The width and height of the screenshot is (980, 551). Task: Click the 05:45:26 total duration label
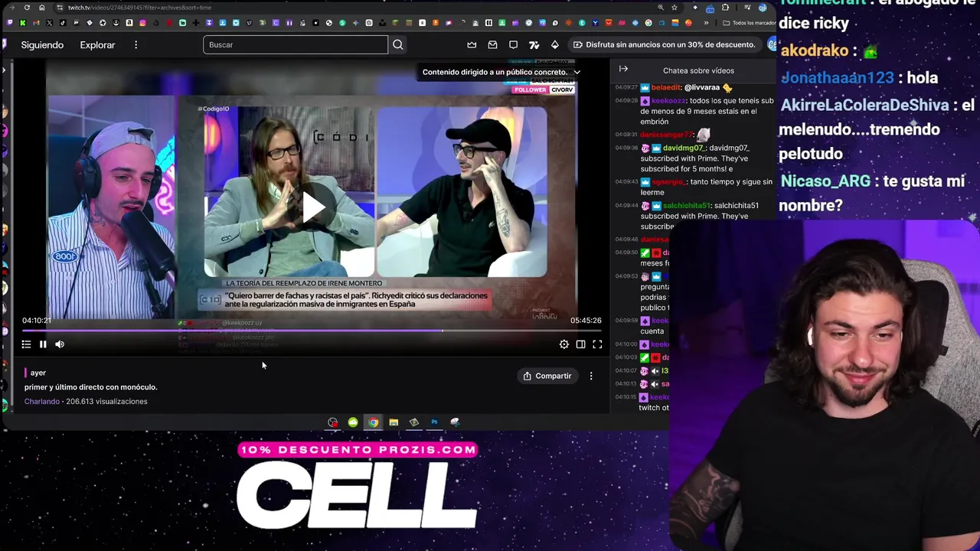[x=586, y=321]
